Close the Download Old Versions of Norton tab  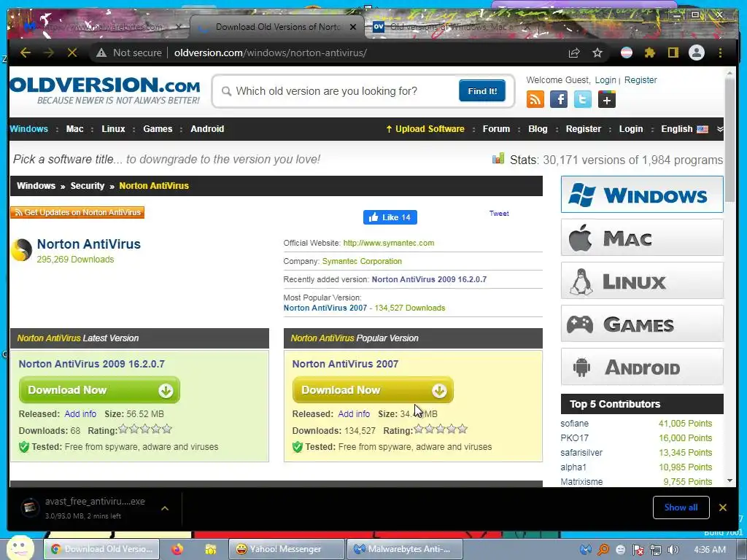pos(353,27)
